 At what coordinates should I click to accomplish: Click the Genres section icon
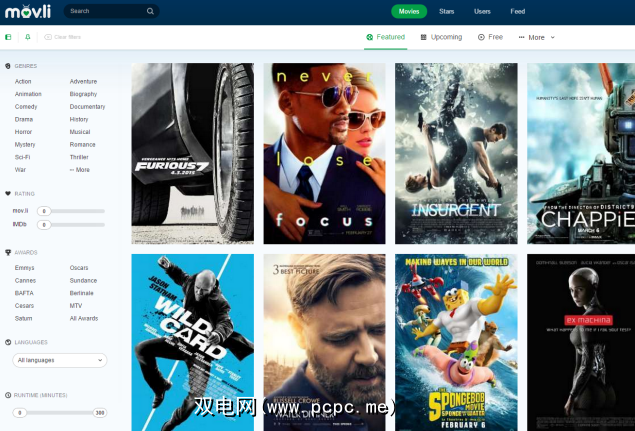pyautogui.click(x=8, y=66)
